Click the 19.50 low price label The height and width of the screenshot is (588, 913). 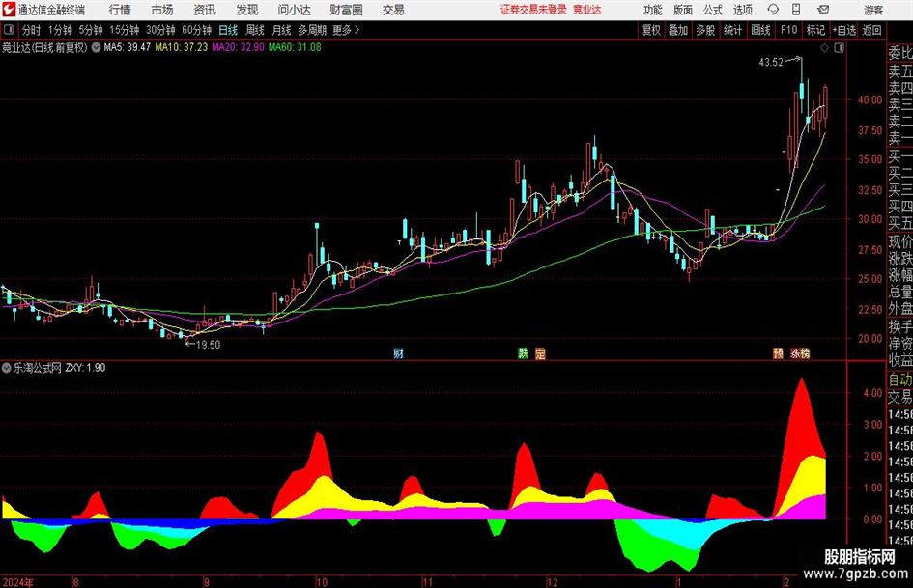tap(208, 345)
